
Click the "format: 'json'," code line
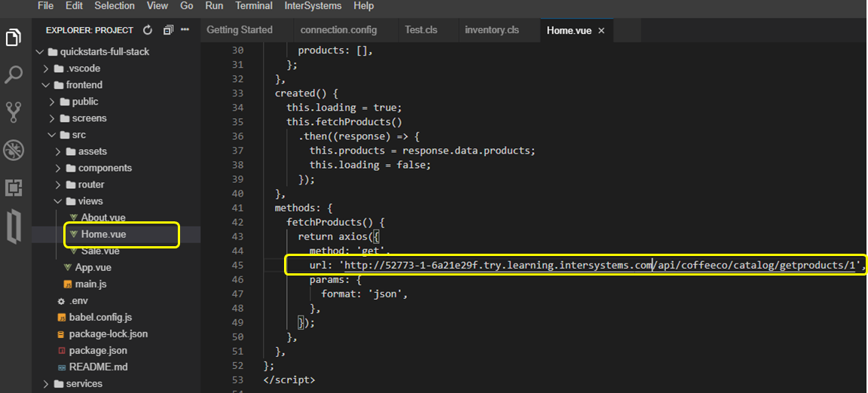pos(364,294)
